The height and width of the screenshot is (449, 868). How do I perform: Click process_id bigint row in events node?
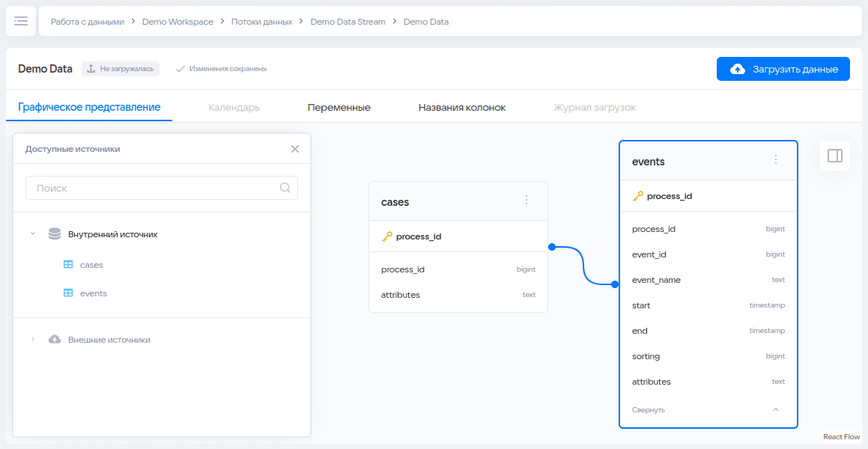(x=708, y=229)
